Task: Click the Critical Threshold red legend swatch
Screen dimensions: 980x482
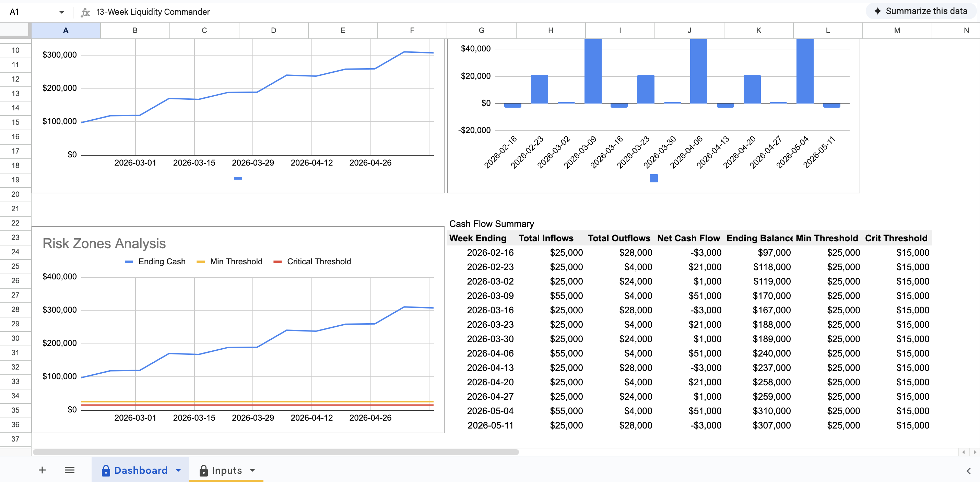Action: 278,262
